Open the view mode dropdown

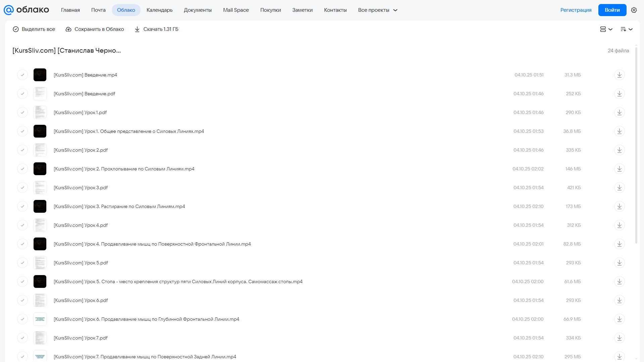point(606,29)
